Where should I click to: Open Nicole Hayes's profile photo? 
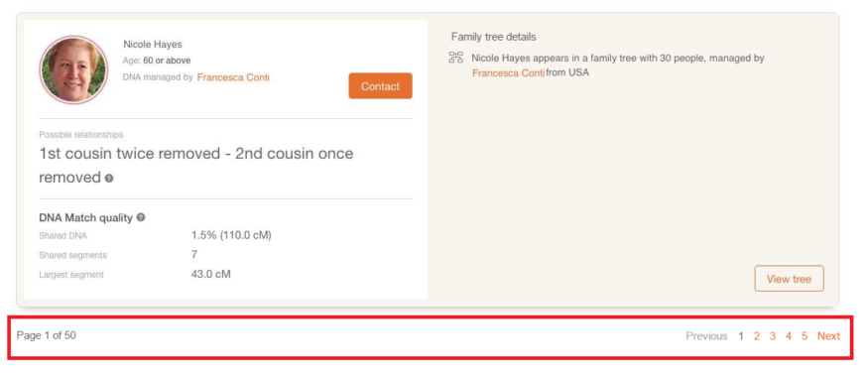(73, 69)
